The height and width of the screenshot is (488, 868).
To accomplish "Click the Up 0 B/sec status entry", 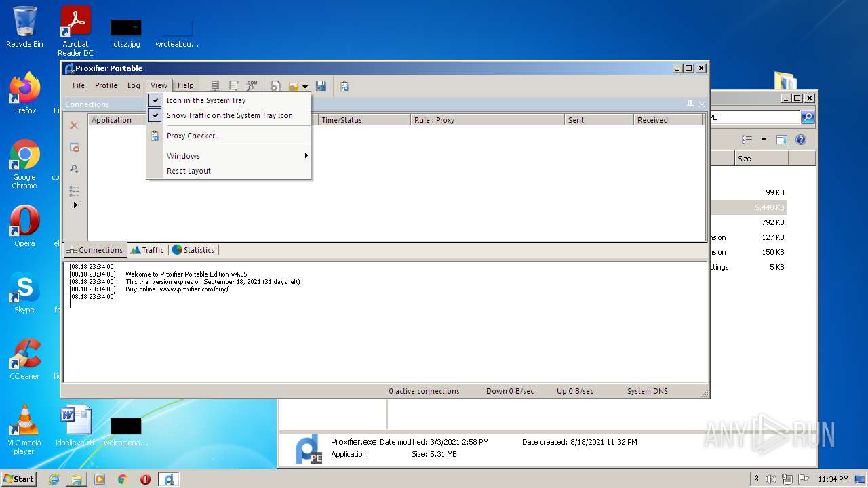I will click(575, 391).
